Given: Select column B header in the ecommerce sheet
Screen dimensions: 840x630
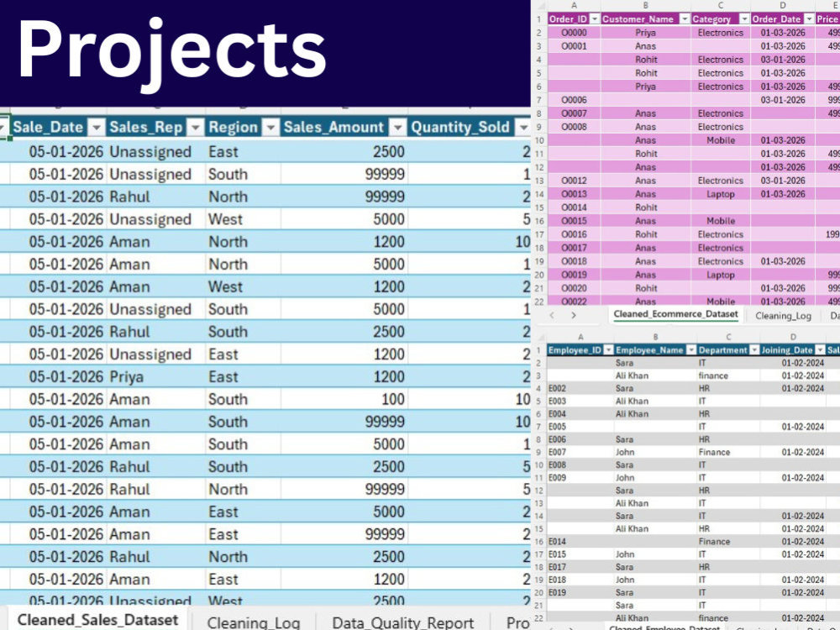Looking at the screenshot, I should [x=645, y=5].
